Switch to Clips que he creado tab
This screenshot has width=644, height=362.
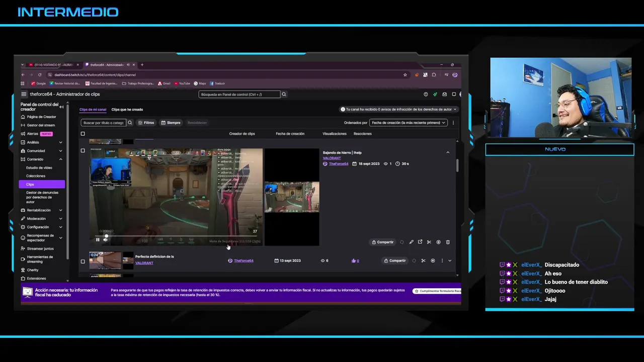click(x=127, y=110)
